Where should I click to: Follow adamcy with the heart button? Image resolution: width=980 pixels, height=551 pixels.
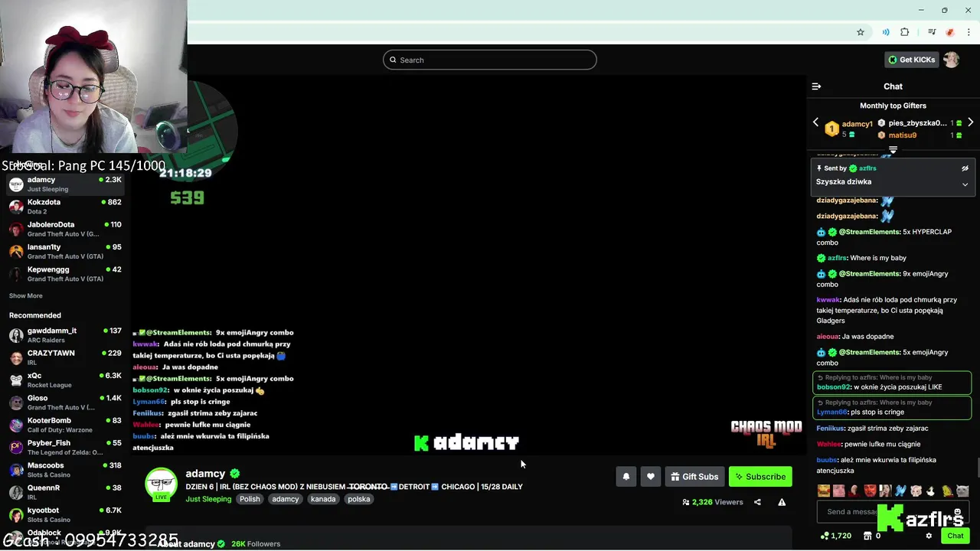click(650, 477)
